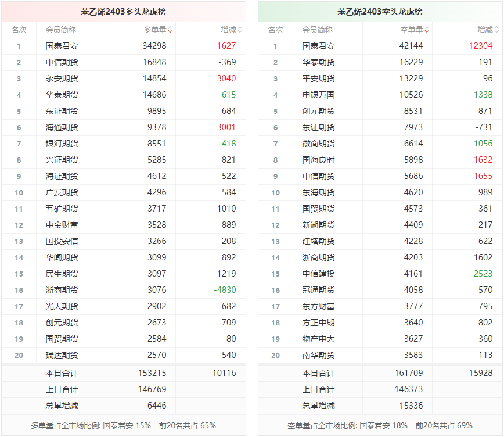504x437 pixels.
Task: Click 增减 sort icon in long positions table
Action: click(240, 30)
